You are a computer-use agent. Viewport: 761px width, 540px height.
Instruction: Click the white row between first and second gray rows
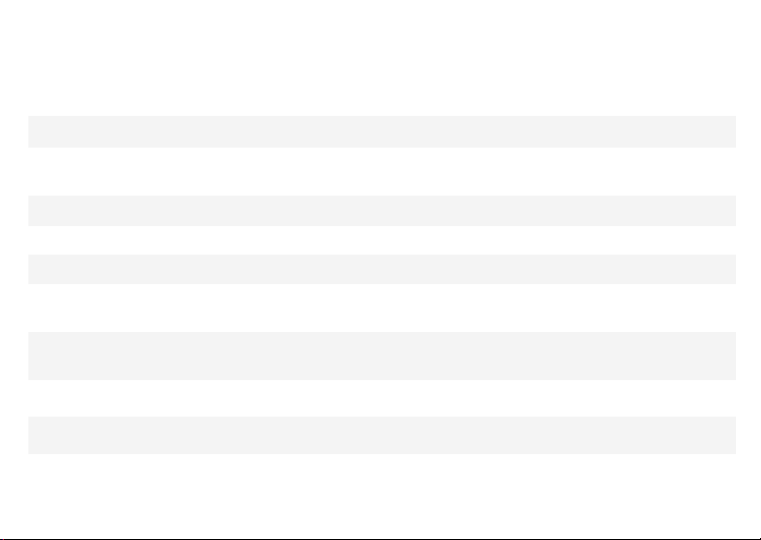tap(382, 171)
